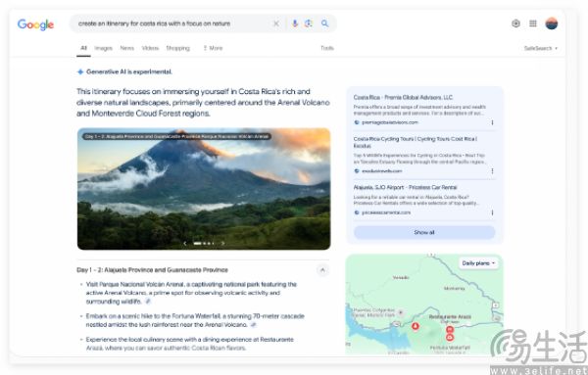Open the Google apps grid
The width and height of the screenshot is (588, 375).
[x=533, y=23]
